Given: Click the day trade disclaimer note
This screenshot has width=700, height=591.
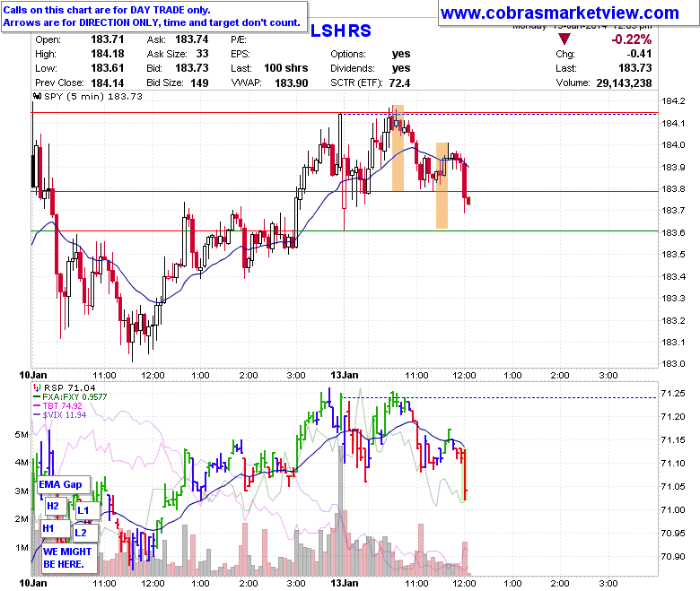Looking at the screenshot, I should coord(154,16).
